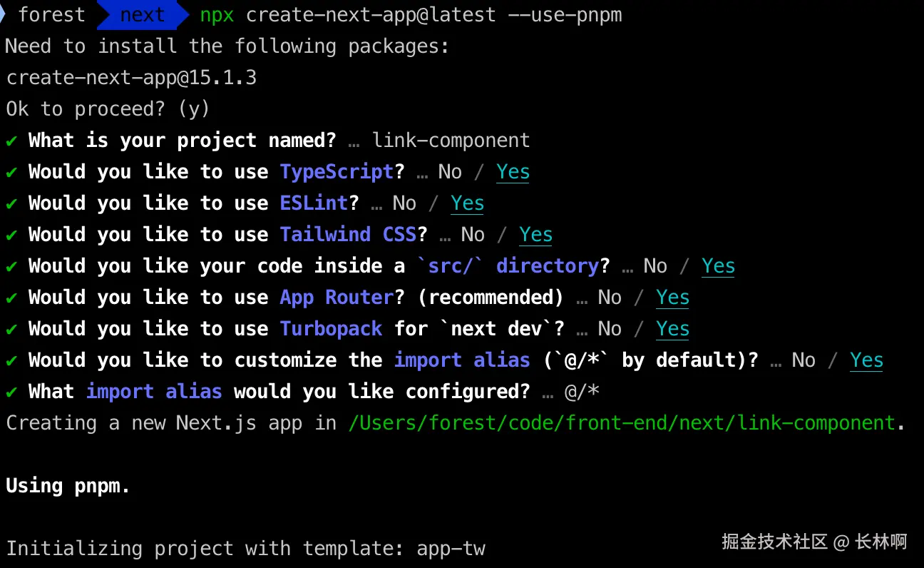Select Yes option for TypeScript
924x568 pixels.
tap(513, 172)
